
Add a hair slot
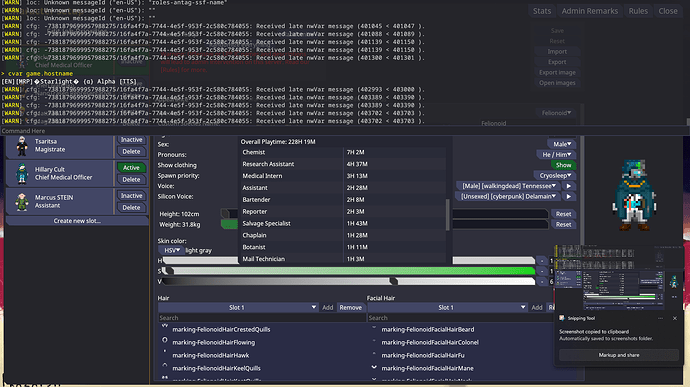coord(327,307)
